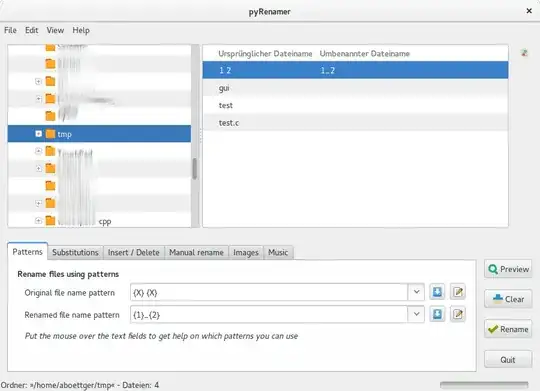Open original file name pattern dropdown
Viewport: 540px width, 391px height.
(416, 292)
